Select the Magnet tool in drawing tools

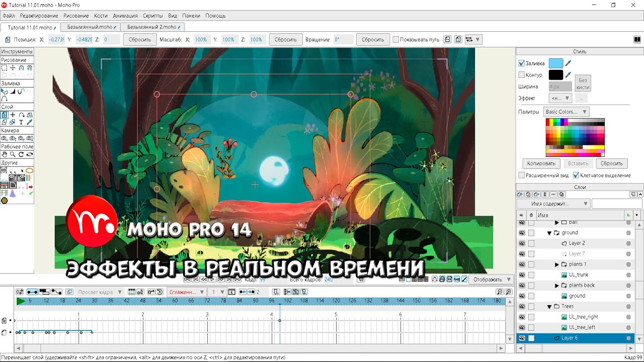tap(30, 68)
